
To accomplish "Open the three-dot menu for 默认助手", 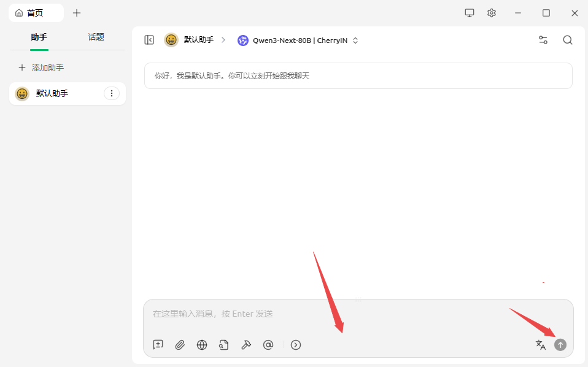I will [x=111, y=93].
